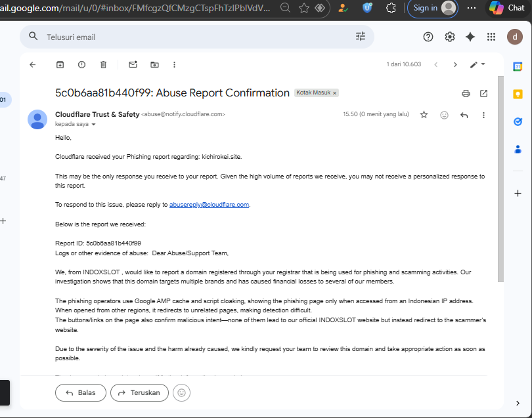This screenshot has height=418, width=532.
Task: Delete this email with trash icon
Action: click(104, 64)
